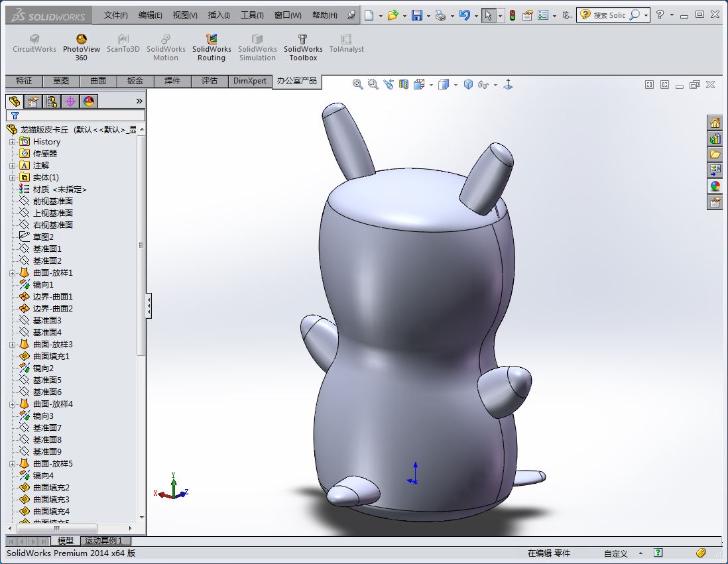Expand the 实体(1) folder
Image resolution: width=728 pixels, height=564 pixels.
click(x=12, y=178)
